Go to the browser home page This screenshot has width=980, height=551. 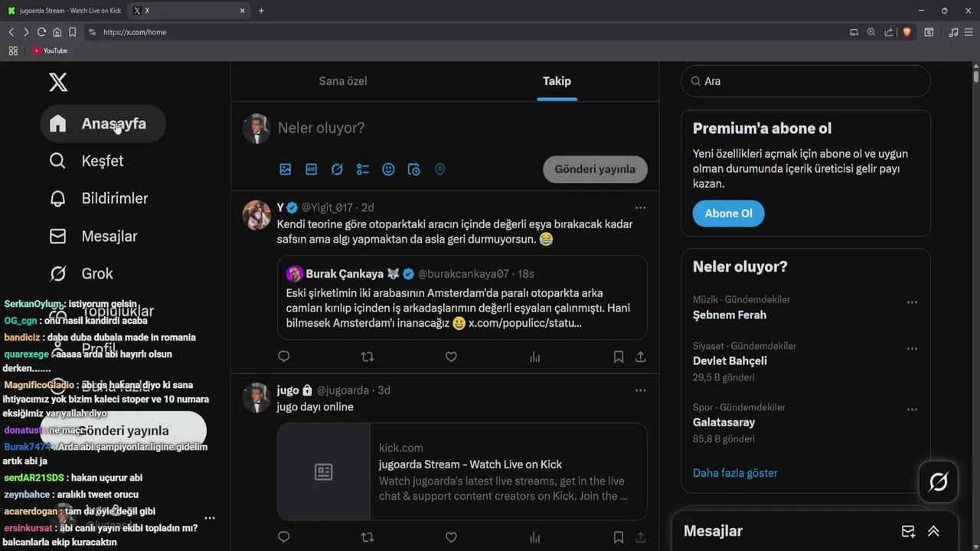[x=57, y=32]
